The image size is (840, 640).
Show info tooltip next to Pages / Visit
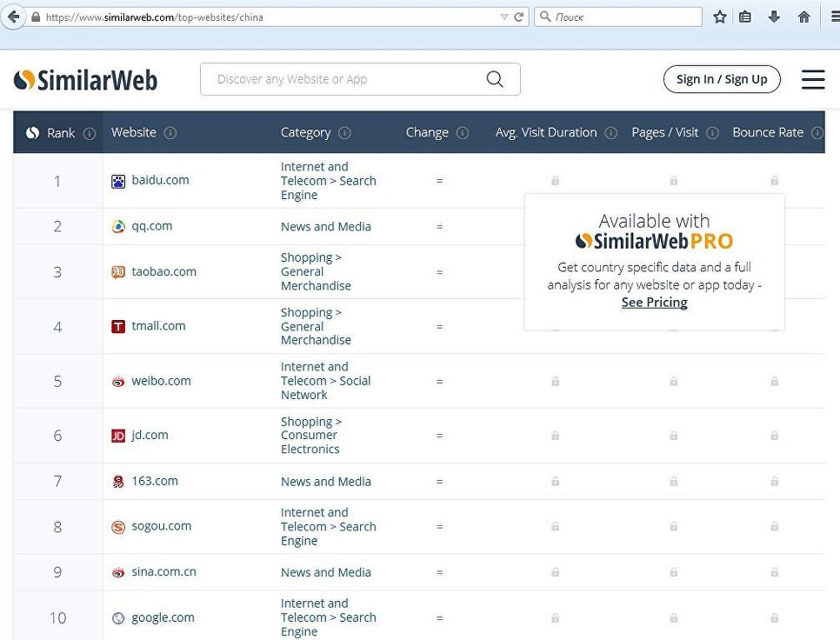712,132
